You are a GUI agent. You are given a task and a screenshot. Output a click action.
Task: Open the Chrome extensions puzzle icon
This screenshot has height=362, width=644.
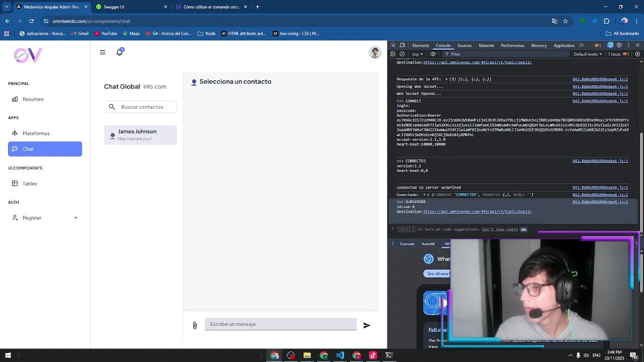tap(606, 21)
